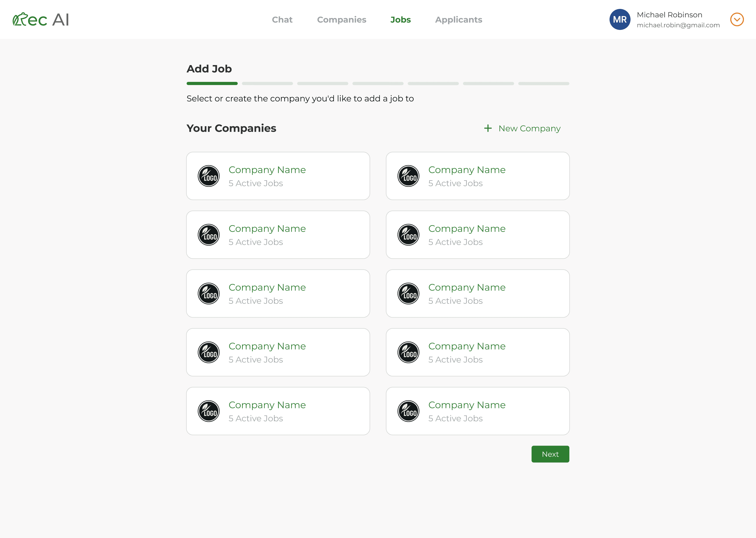The width and height of the screenshot is (756, 538).
Task: Select the Jobs navigation tab
Action: pos(401,19)
